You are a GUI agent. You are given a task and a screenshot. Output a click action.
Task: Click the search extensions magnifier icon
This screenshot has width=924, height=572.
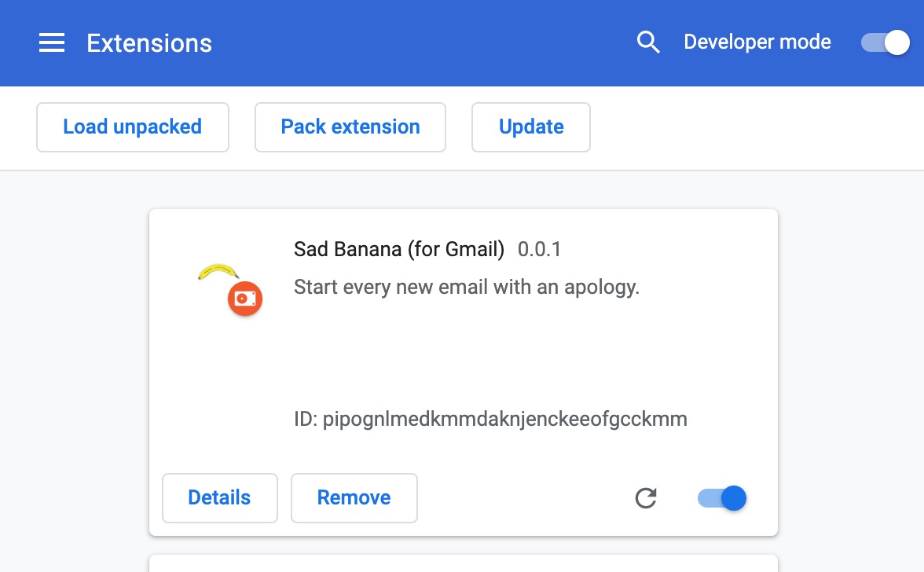[647, 42]
